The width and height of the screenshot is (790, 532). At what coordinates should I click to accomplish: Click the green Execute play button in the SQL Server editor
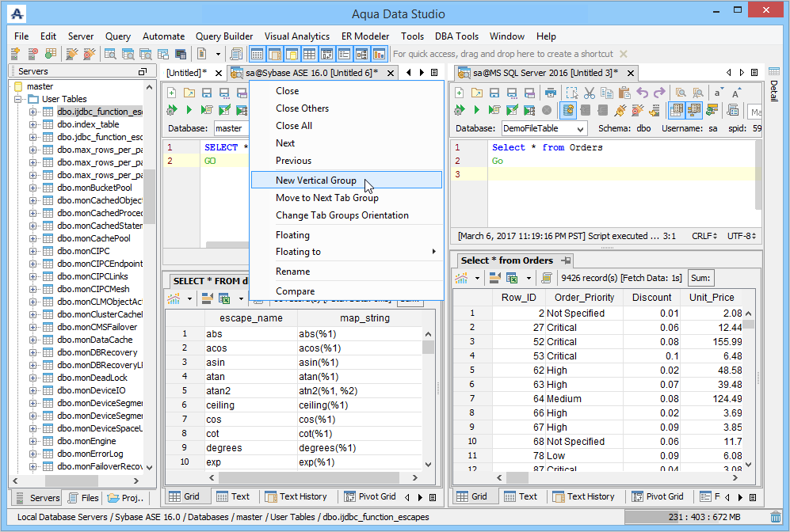click(x=476, y=110)
